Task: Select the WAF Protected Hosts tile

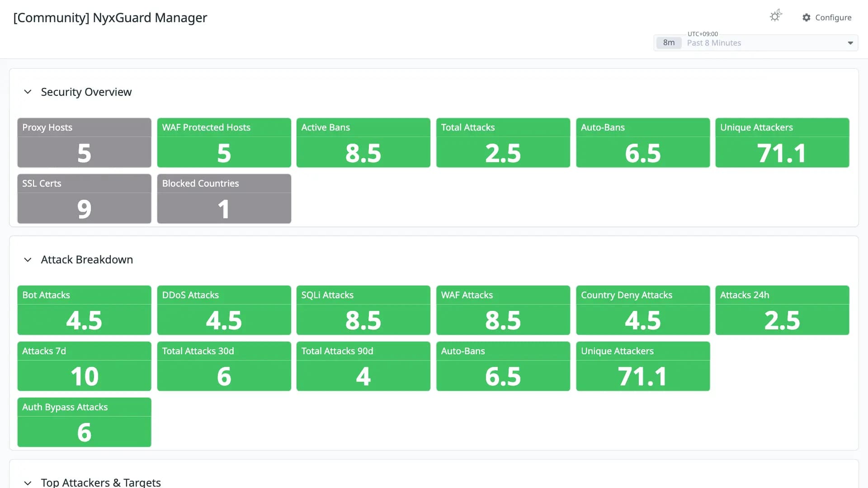Action: click(x=224, y=143)
